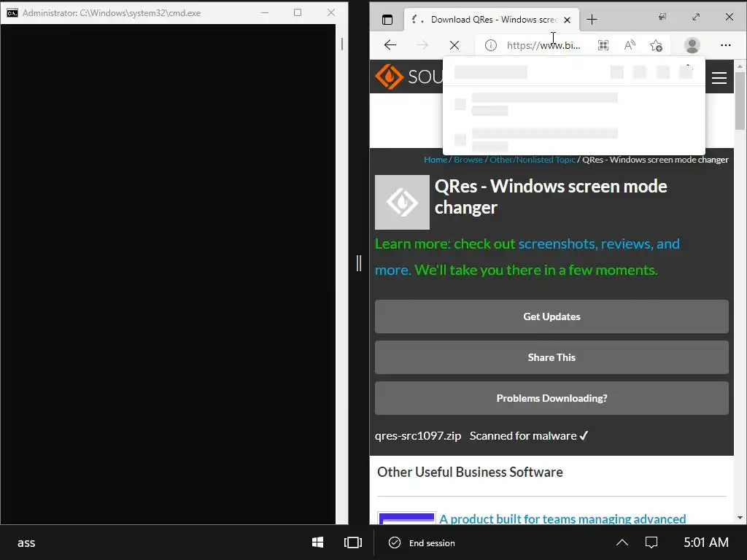Click the QRes project icon thumbnail
This screenshot has height=560, width=747.
click(402, 203)
